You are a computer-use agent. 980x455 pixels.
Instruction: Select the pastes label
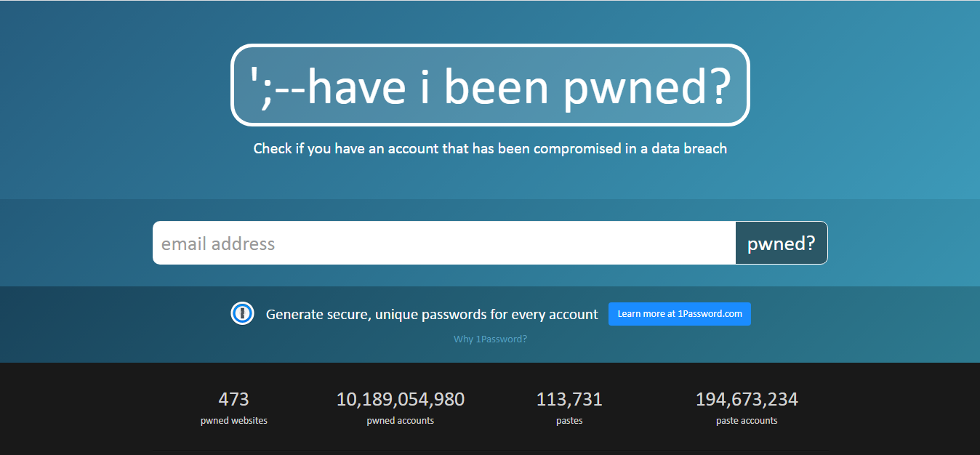coord(569,421)
